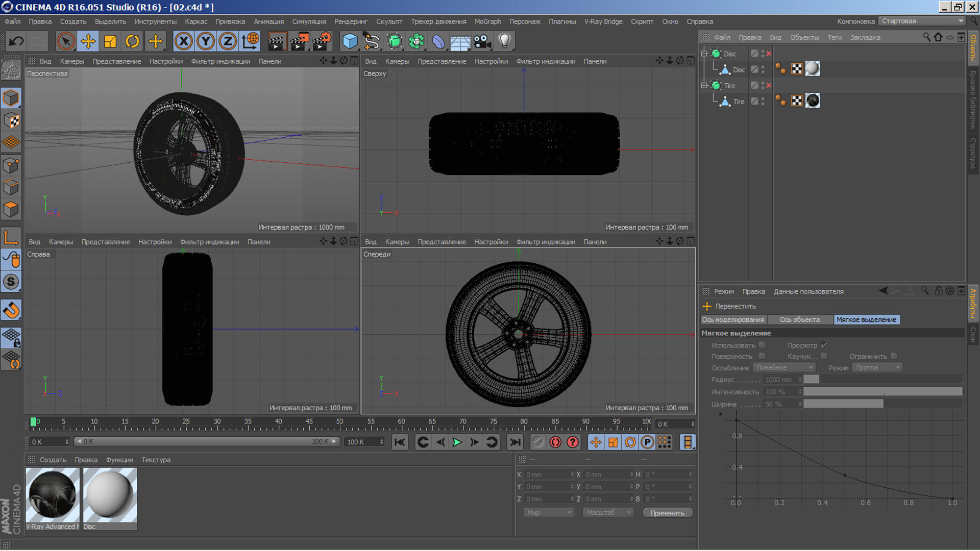
Task: Open the Мир coordinate dropdown
Action: pos(549,513)
